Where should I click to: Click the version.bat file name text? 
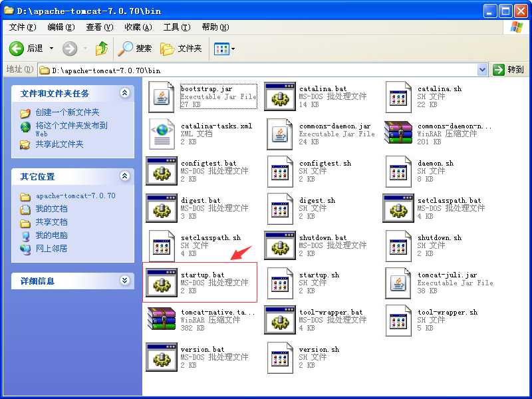pos(203,349)
